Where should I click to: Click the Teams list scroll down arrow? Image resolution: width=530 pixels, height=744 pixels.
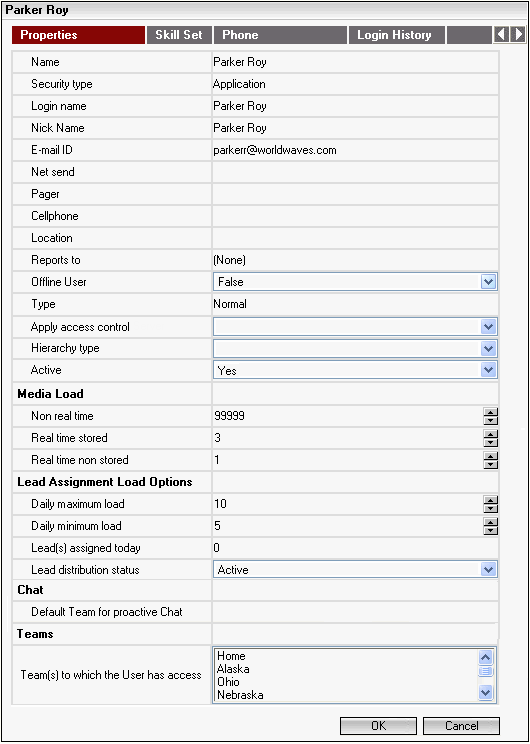point(485,692)
